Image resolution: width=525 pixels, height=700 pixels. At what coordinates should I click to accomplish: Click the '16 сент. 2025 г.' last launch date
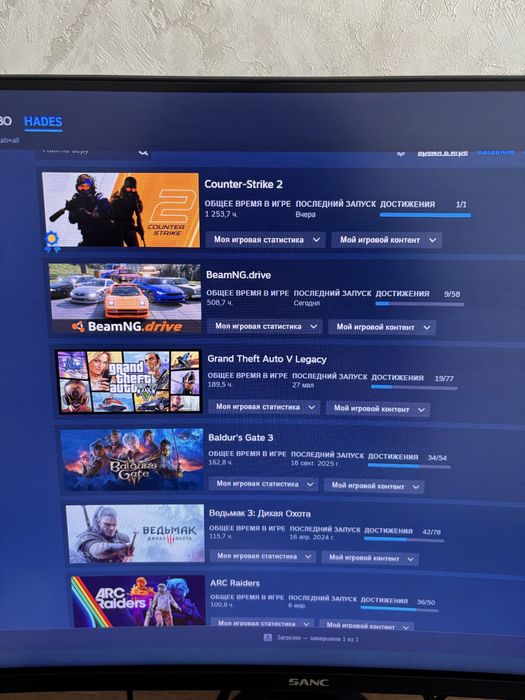pyautogui.click(x=315, y=463)
